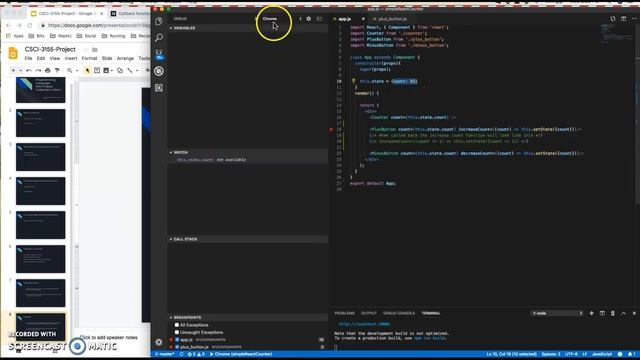Open the Search view in VS Code
This screenshot has width=640, height=360.
coord(159,38)
